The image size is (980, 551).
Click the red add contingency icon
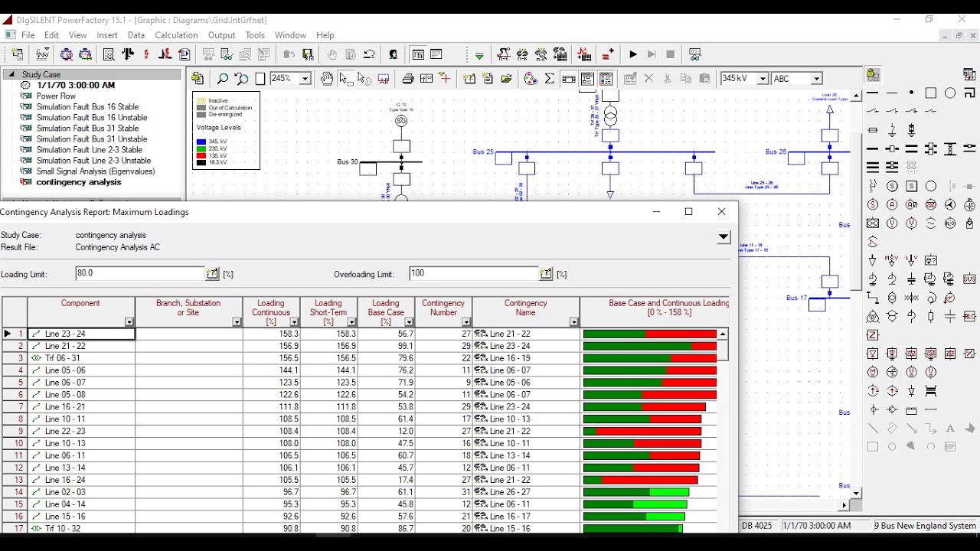(608, 54)
